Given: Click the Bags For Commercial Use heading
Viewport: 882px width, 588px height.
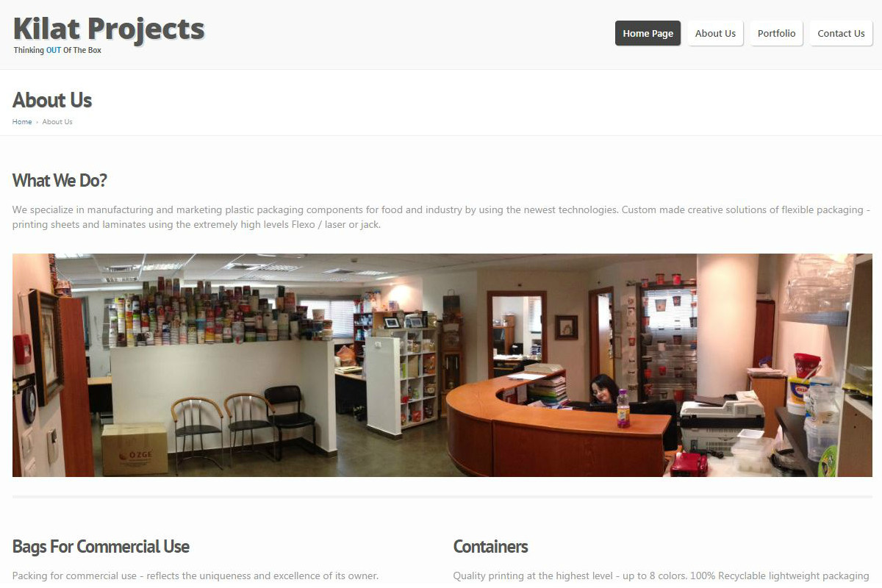Looking at the screenshot, I should pyautogui.click(x=101, y=547).
